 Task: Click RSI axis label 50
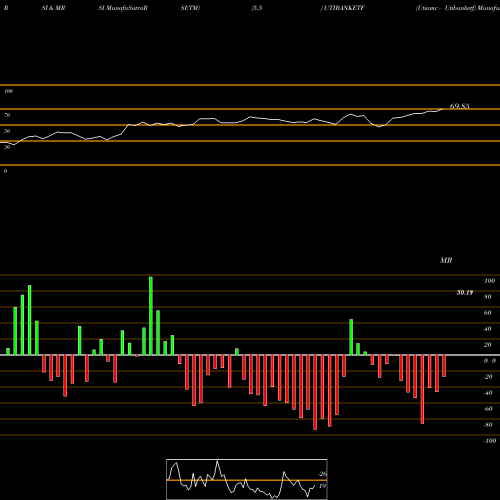pyautogui.click(x=7, y=131)
